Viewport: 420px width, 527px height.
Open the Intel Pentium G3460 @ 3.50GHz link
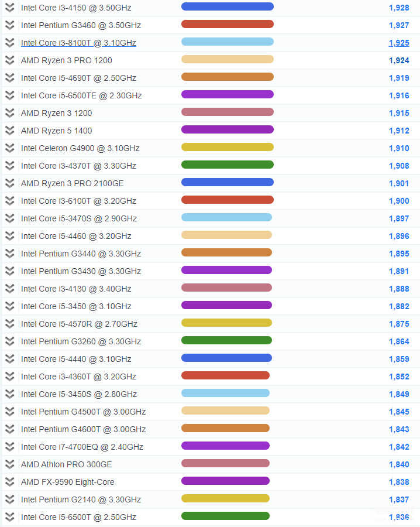pyautogui.click(x=81, y=25)
